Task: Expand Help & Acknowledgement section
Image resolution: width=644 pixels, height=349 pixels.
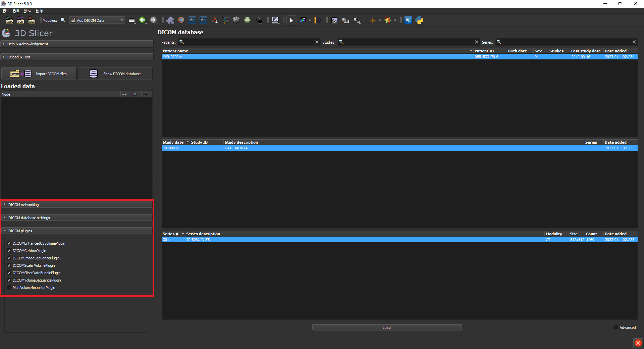Action: pos(77,44)
